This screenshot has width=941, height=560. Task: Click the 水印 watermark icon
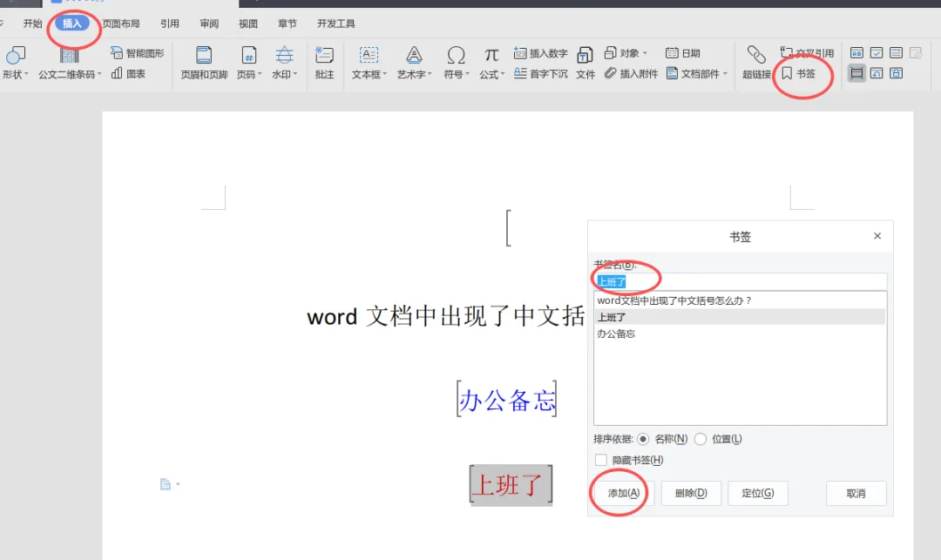tap(284, 55)
